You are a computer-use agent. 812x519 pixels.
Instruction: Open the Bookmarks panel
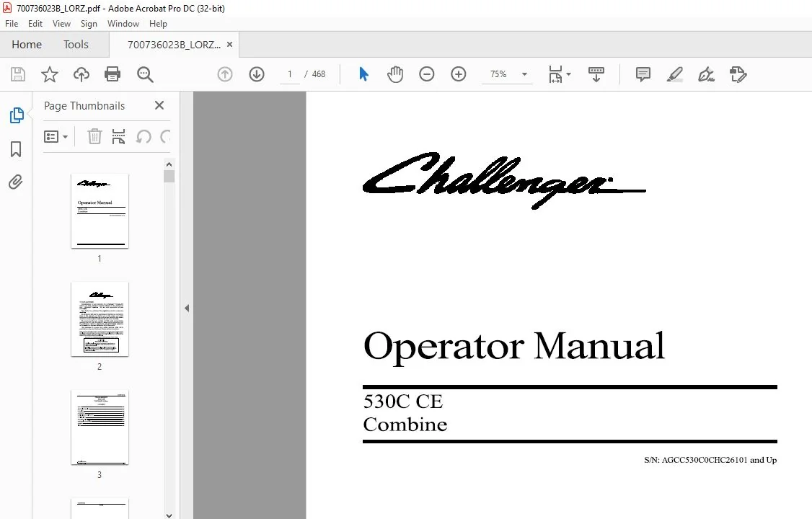(x=16, y=149)
